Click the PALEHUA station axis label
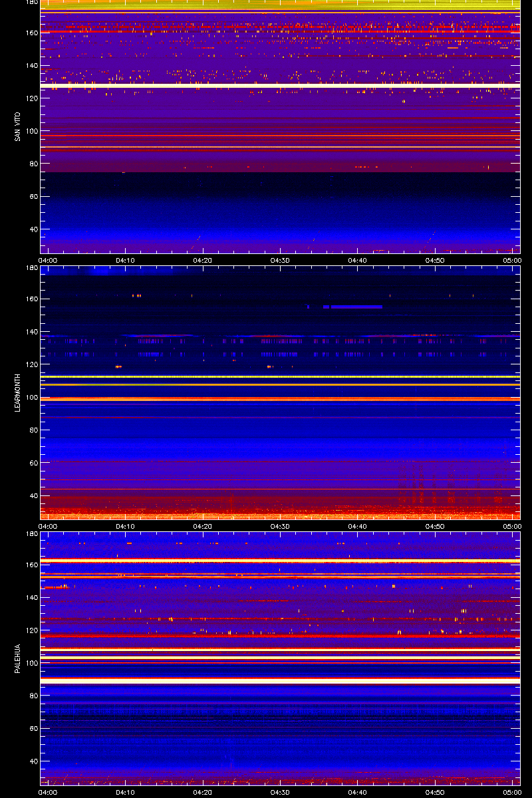 click(18, 658)
